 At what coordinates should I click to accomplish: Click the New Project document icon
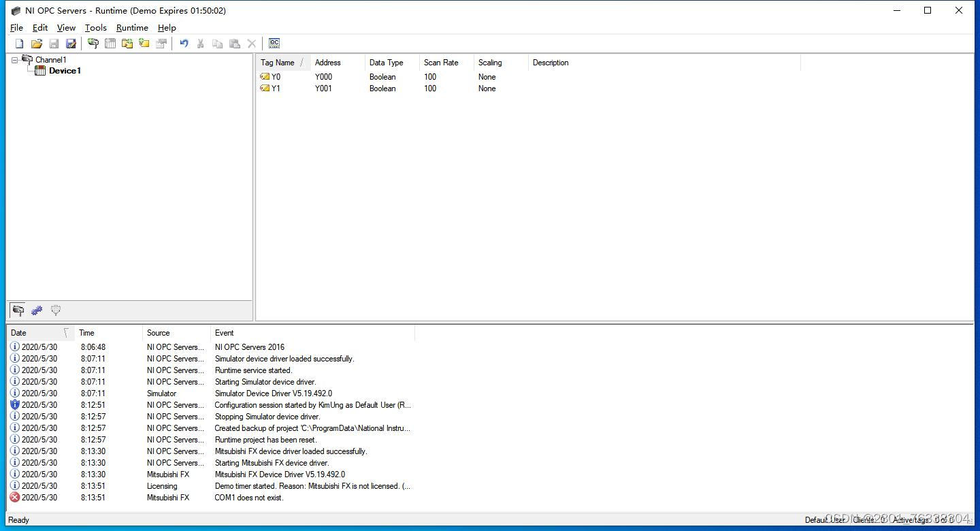tap(18, 43)
